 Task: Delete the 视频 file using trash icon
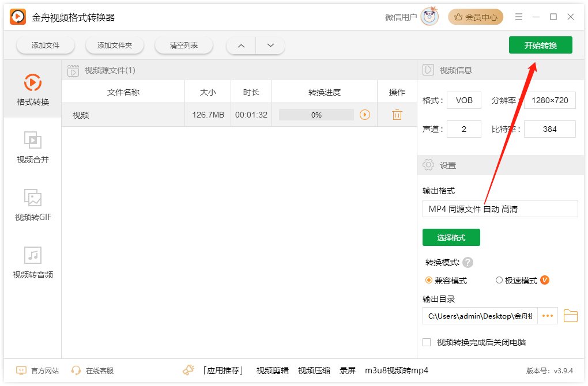[396, 115]
